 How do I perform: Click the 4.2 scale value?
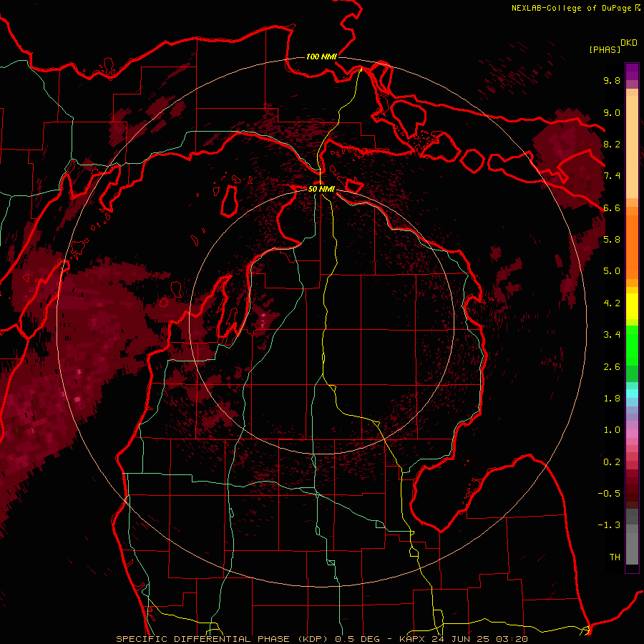tap(612, 303)
